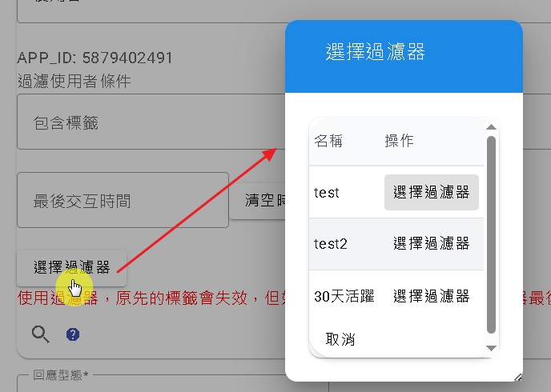Screen dimensions: 551x392
Task: Click the scrollbar down arrow in dialog
Action: coord(491,348)
